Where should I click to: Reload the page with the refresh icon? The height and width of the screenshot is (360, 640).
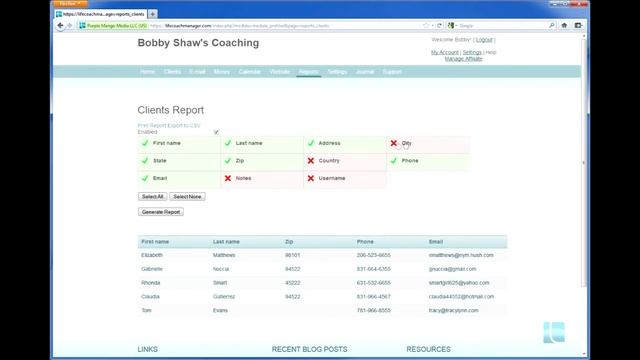[440, 25]
